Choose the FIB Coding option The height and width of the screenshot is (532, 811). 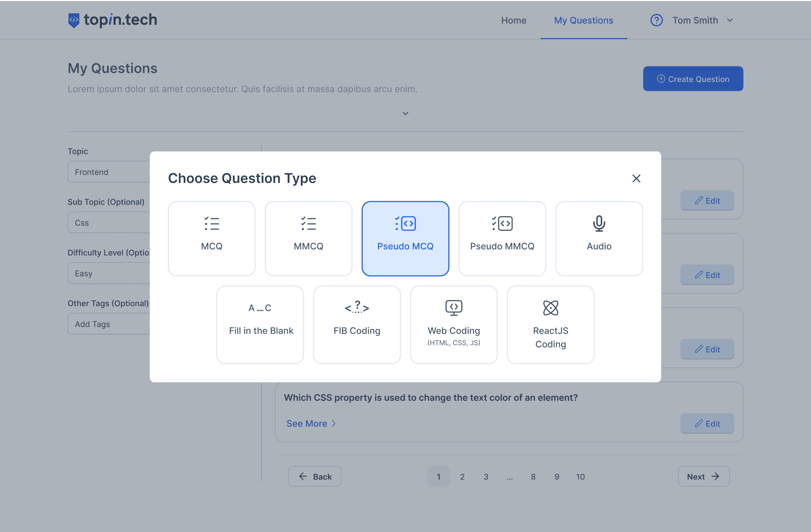tap(357, 324)
